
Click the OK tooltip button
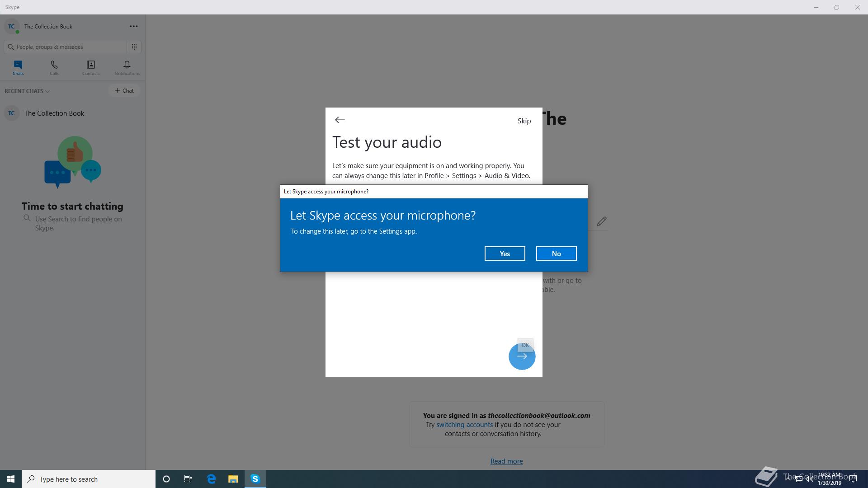tap(525, 345)
